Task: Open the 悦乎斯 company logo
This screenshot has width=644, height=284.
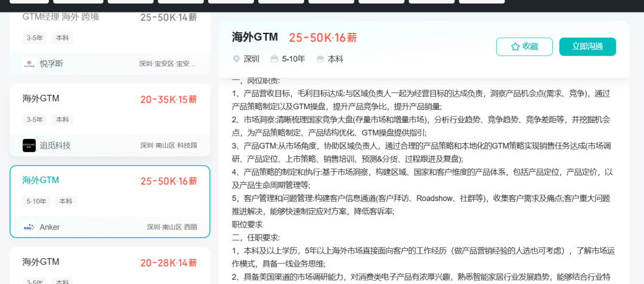Action: click(29, 64)
